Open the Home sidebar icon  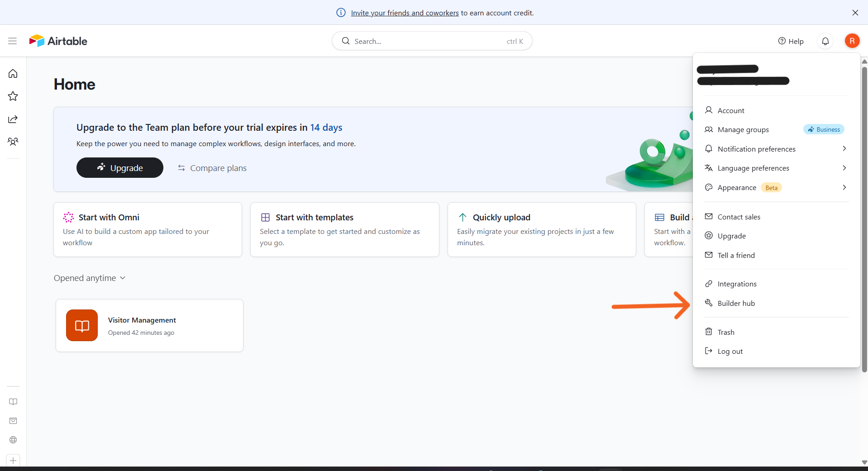pos(13,73)
